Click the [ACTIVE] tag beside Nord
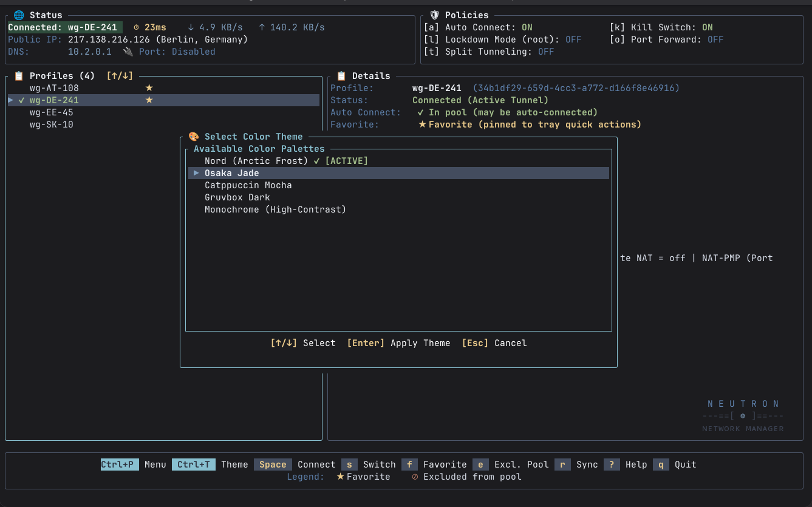 pyautogui.click(x=347, y=161)
